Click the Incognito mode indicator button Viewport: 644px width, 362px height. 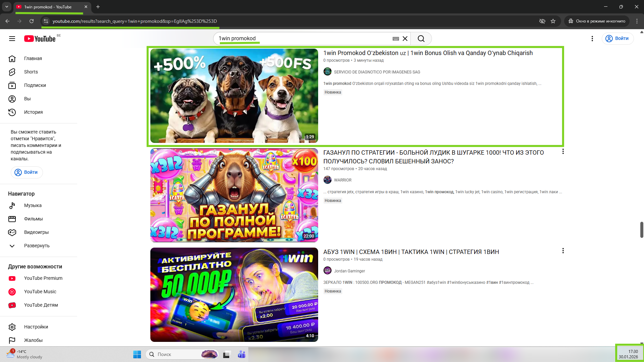[x=597, y=21]
